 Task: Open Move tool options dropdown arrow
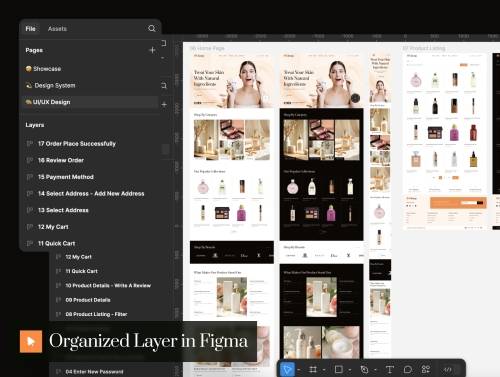click(299, 370)
